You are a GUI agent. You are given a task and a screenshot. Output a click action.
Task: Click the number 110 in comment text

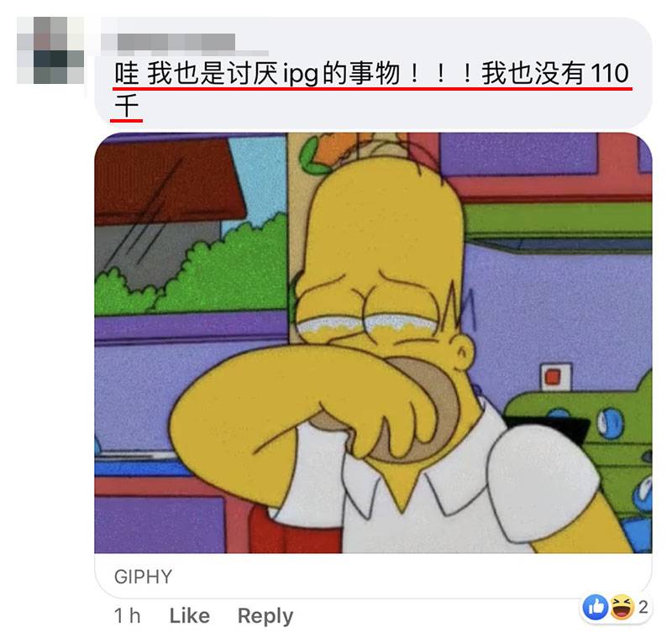click(x=610, y=73)
